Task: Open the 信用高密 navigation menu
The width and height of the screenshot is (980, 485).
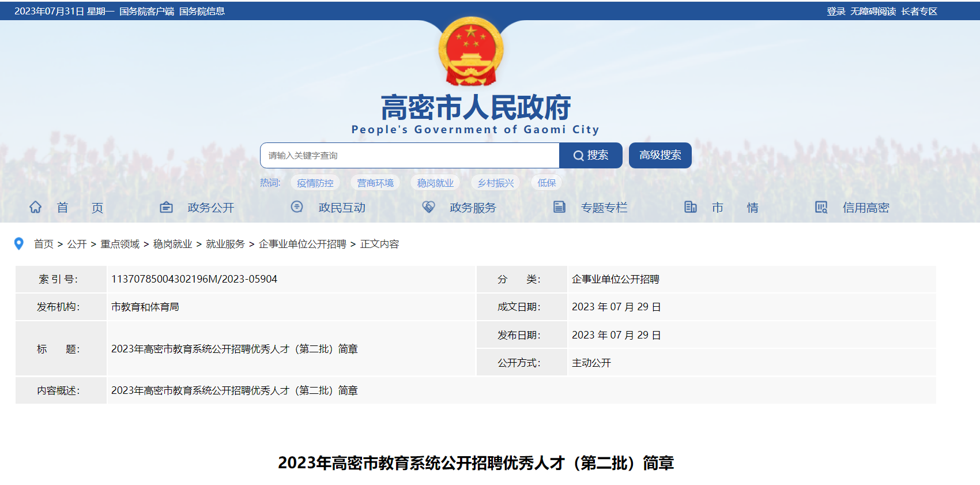Action: point(866,208)
